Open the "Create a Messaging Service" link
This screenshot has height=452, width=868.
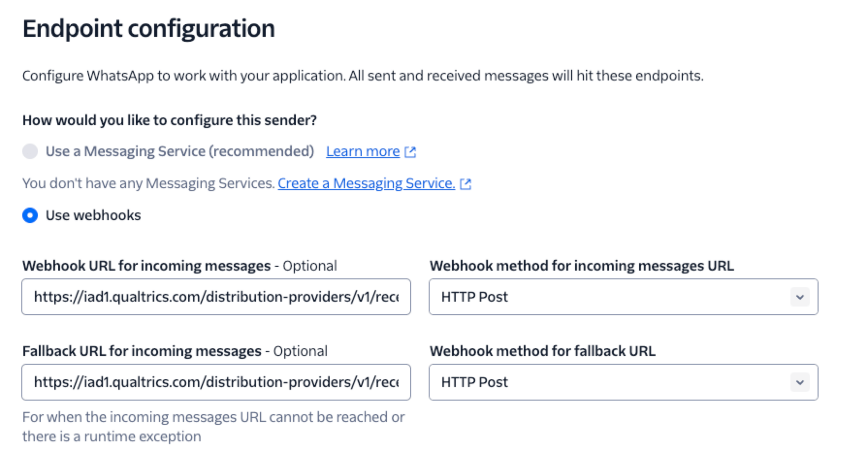[x=367, y=183]
